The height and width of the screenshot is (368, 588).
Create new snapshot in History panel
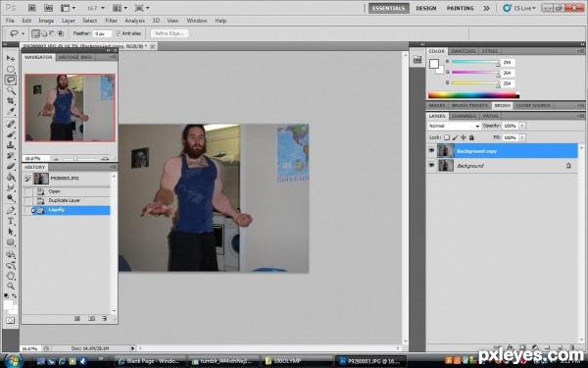[x=91, y=318]
